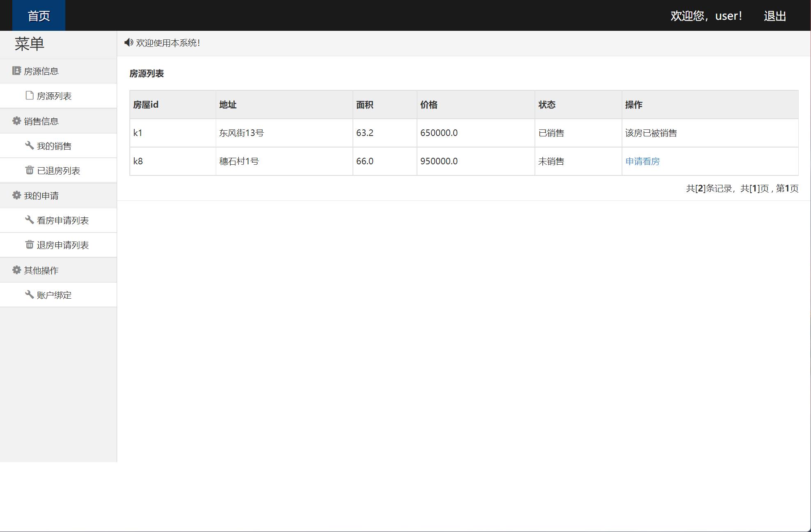Expand the 销售信息 sidebar group
The width and height of the screenshot is (811, 532).
point(41,121)
